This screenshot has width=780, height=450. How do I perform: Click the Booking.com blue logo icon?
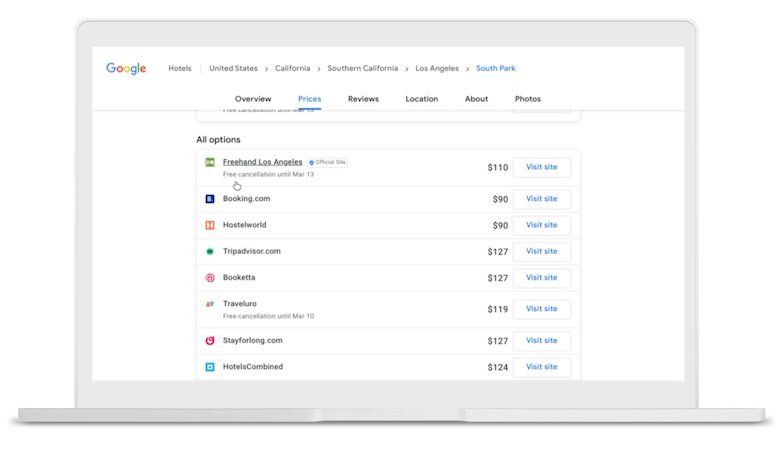pos(210,199)
